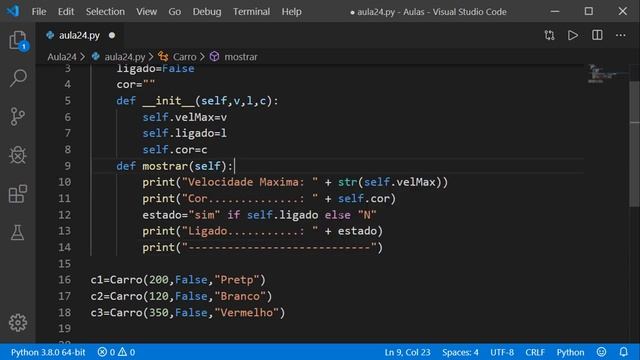Click the mostrar method icon in breadcrumb
The image size is (640, 360).
pos(214,56)
